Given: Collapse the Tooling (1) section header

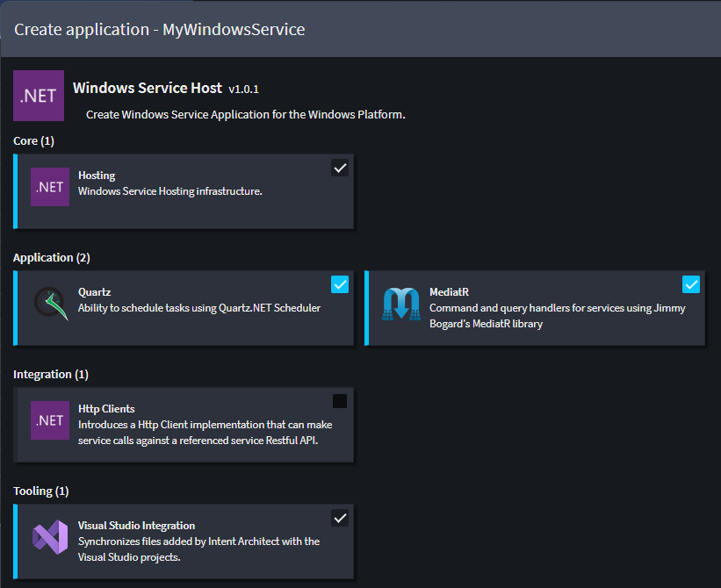Looking at the screenshot, I should click(x=40, y=491).
